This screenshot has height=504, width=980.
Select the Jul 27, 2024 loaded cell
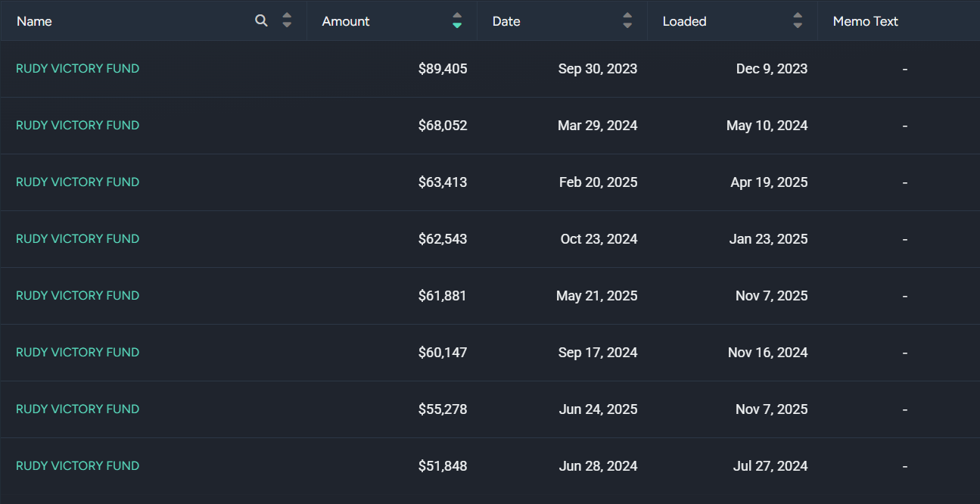coord(770,466)
